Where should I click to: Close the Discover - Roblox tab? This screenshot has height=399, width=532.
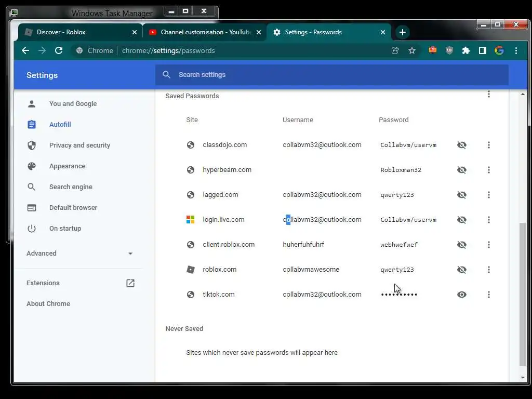[x=135, y=32]
